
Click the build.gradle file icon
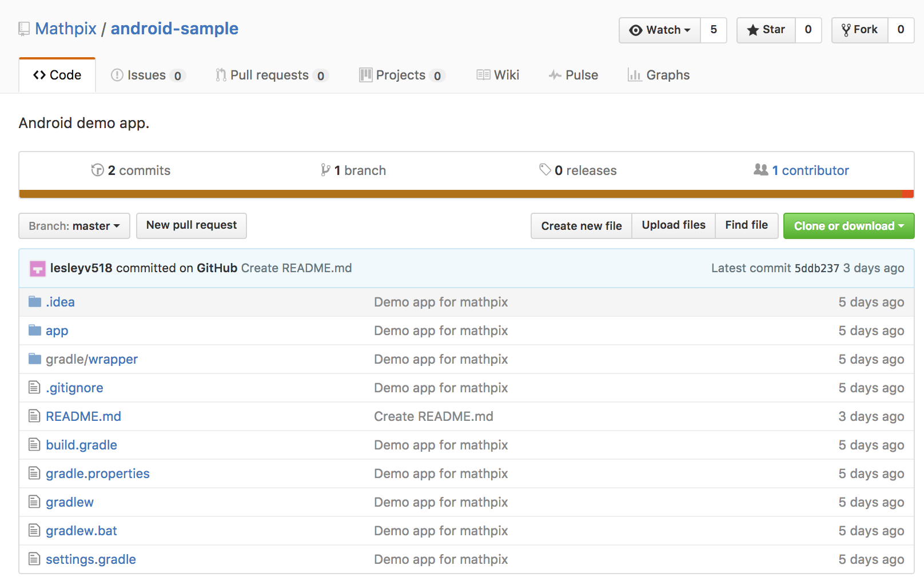[34, 444]
